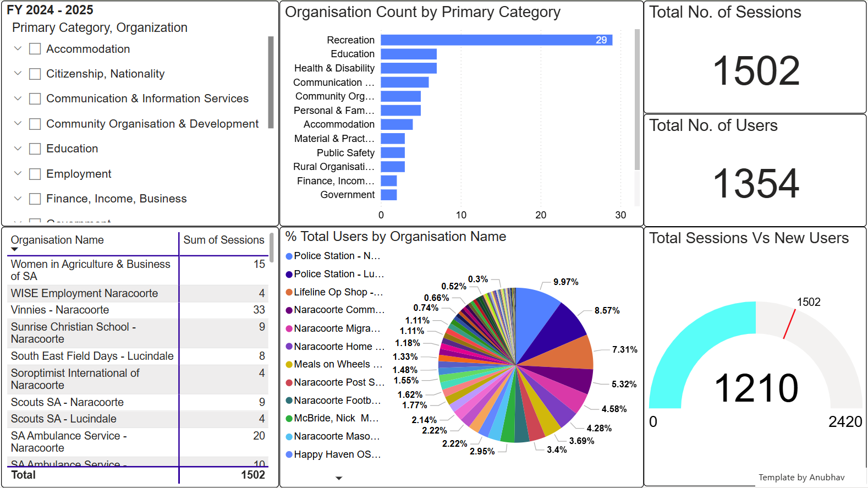Screen dimensions: 868x488
Task: Select the Health & Disability bar
Action: click(x=408, y=68)
